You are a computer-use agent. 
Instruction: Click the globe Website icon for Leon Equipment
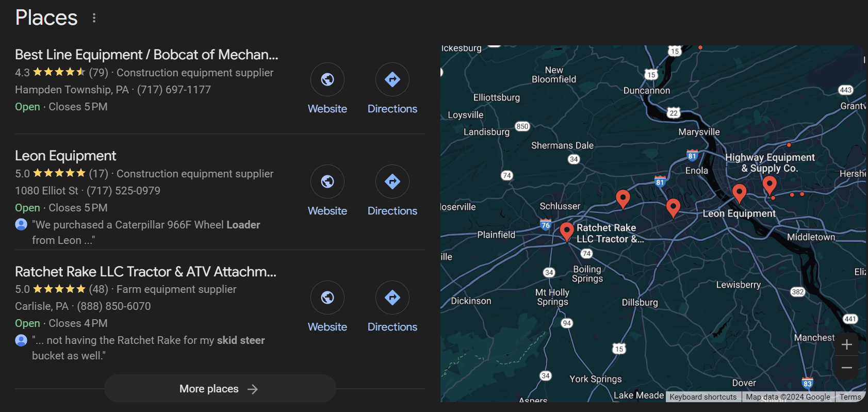click(x=327, y=182)
